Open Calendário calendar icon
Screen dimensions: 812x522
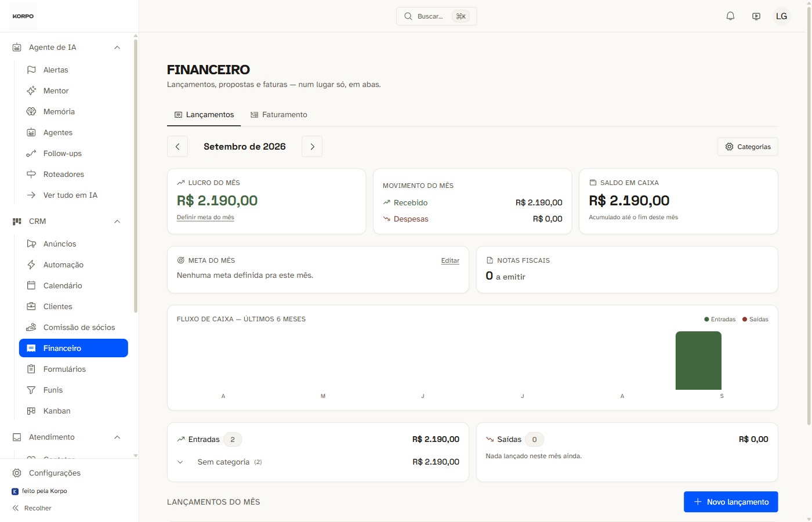pos(31,285)
